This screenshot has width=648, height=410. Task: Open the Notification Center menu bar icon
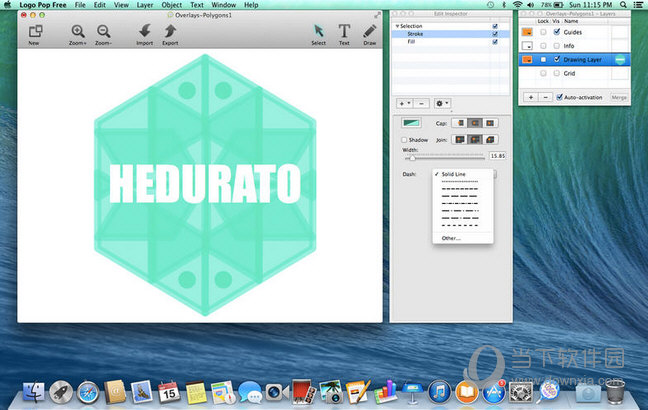[638, 5]
